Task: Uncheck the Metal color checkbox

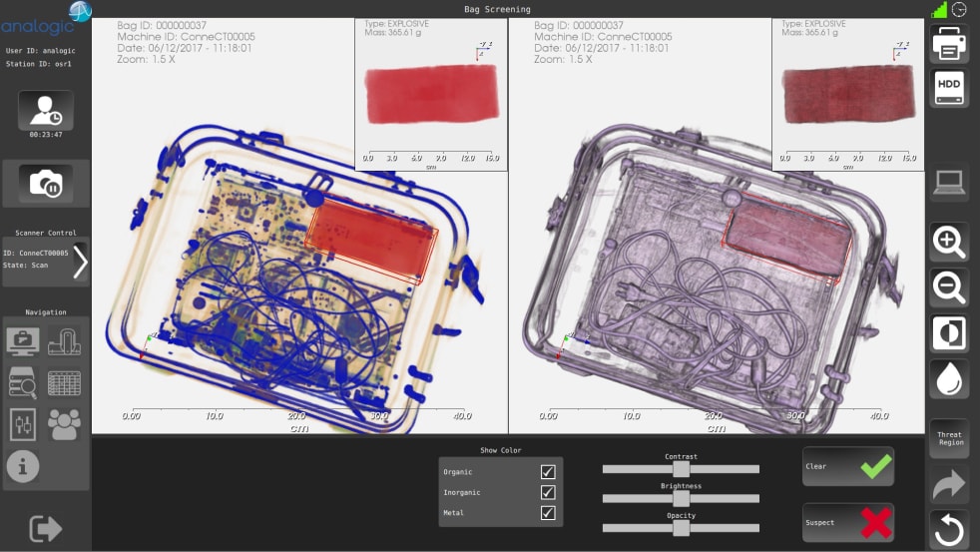Action: [548, 513]
